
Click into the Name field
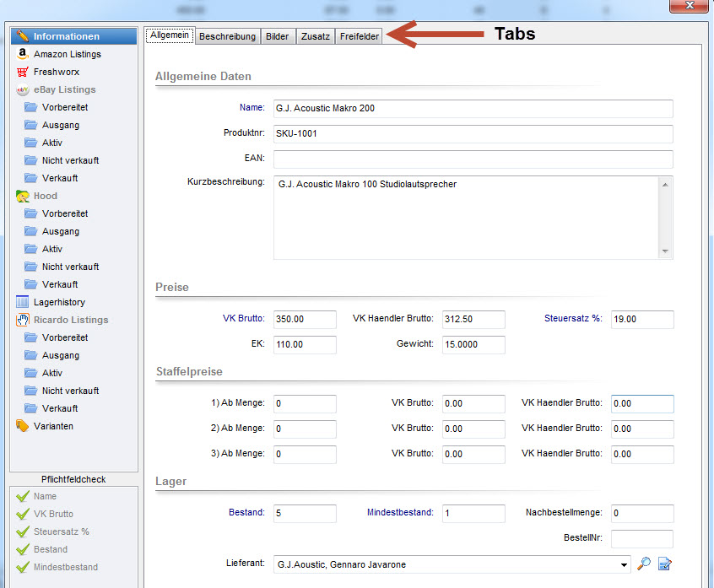(x=473, y=108)
